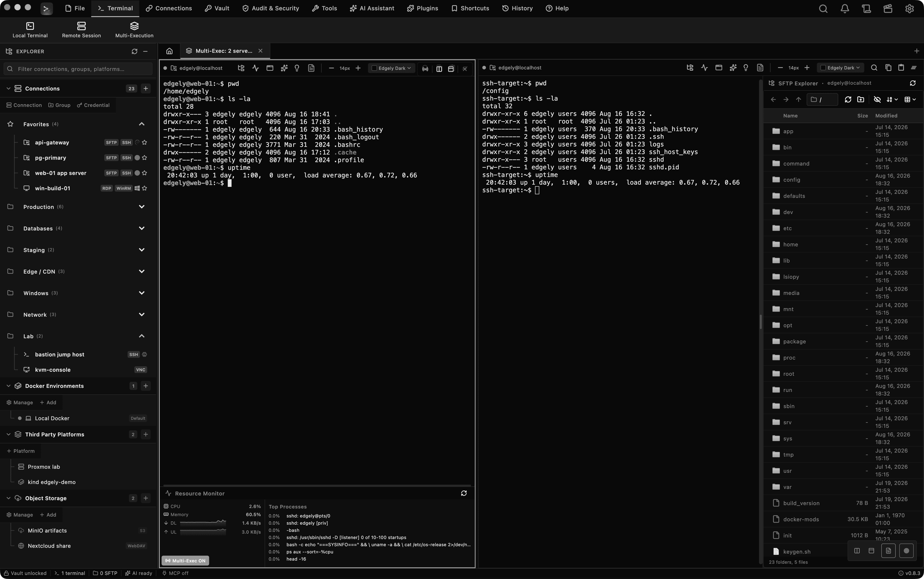Go to home tab
Viewport: 924px width, 579px height.
click(x=169, y=51)
